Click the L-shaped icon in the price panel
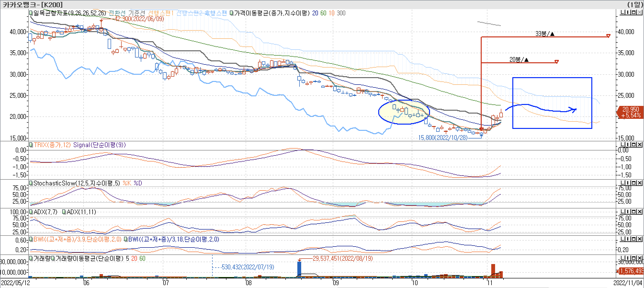The width and height of the screenshot is (644, 288). pos(622,12)
